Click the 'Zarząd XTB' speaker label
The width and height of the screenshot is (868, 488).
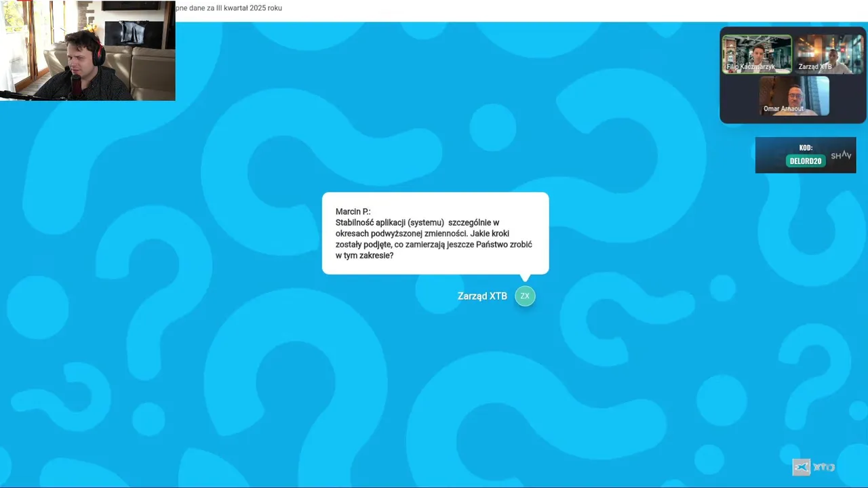[482, 296]
